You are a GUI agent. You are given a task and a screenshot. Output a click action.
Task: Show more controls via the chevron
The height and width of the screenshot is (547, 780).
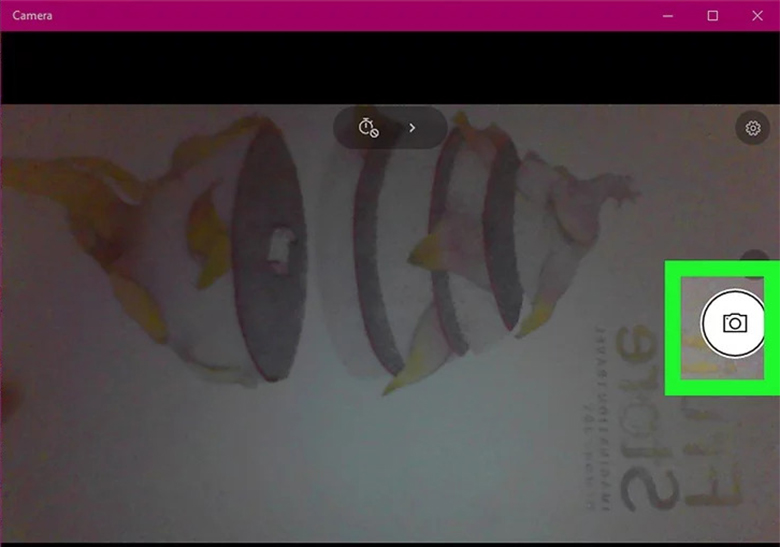coord(412,128)
